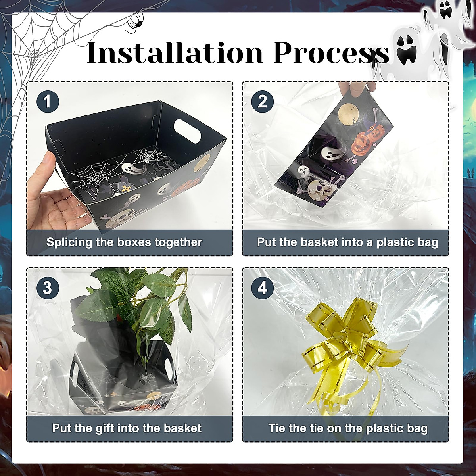Screen dimensions: 476x476
Task: Click the step 4 number badge
Action: point(263,288)
